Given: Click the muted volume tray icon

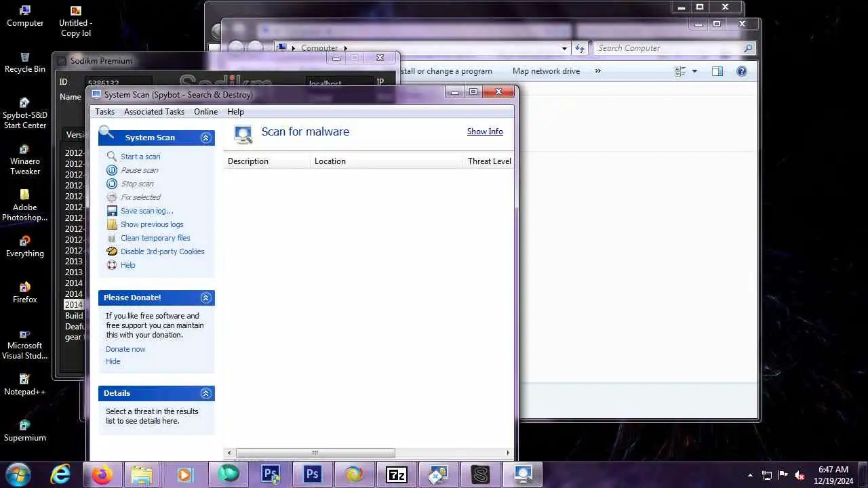Looking at the screenshot, I should coord(800,475).
